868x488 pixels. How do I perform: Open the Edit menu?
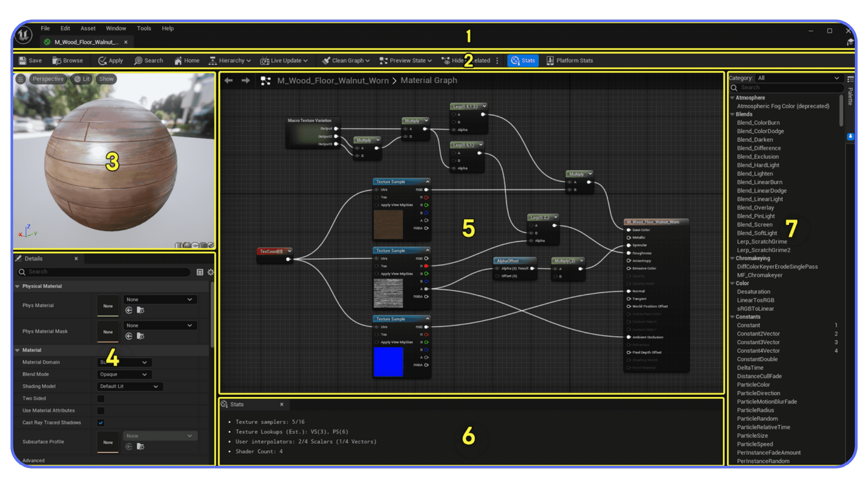pos(65,28)
